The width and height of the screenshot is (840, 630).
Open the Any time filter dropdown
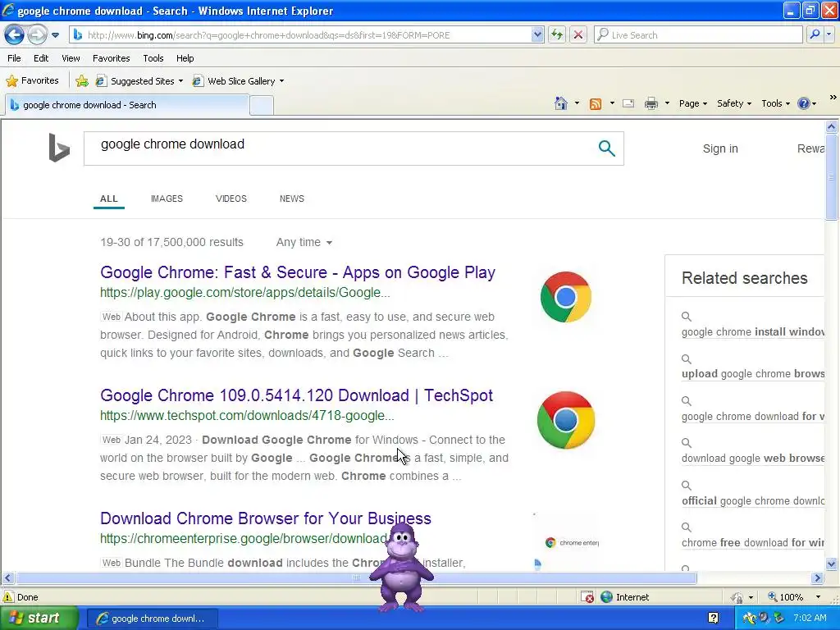pyautogui.click(x=304, y=242)
